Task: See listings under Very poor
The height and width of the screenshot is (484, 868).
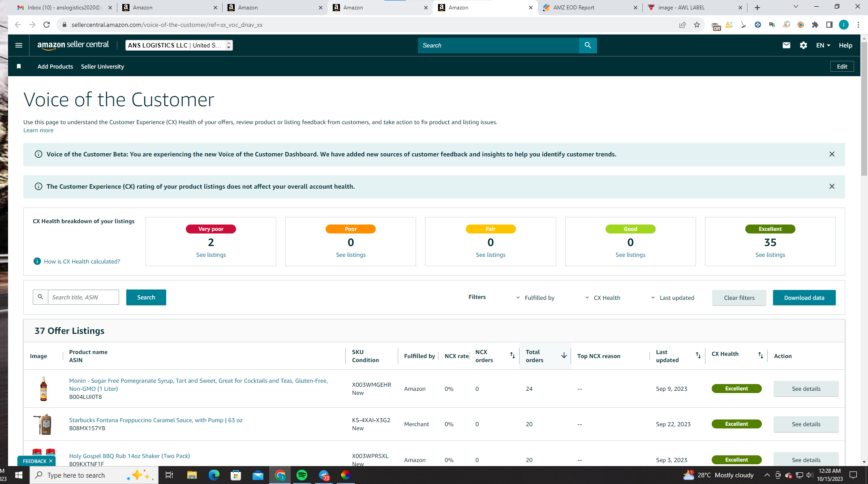Action: pos(211,255)
